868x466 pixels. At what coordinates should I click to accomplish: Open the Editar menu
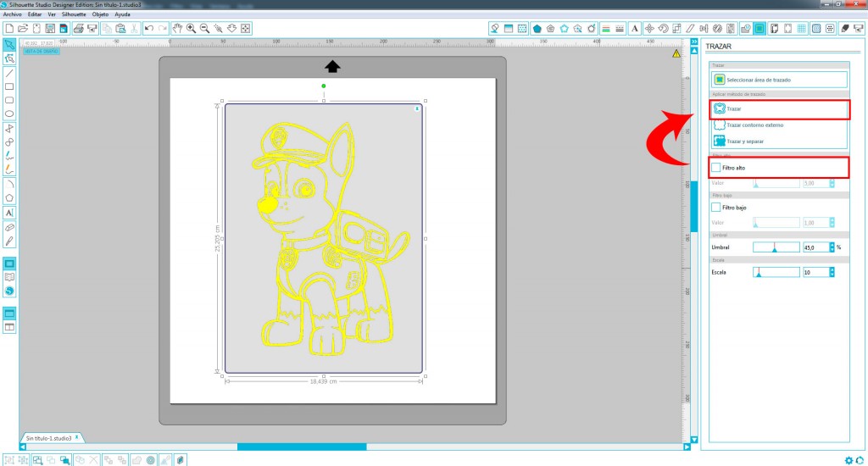click(35, 14)
